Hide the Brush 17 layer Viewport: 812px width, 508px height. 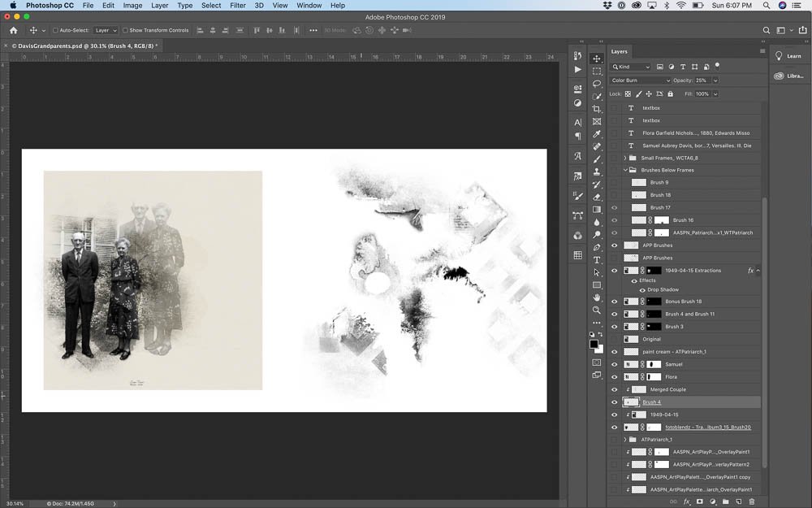tap(615, 207)
